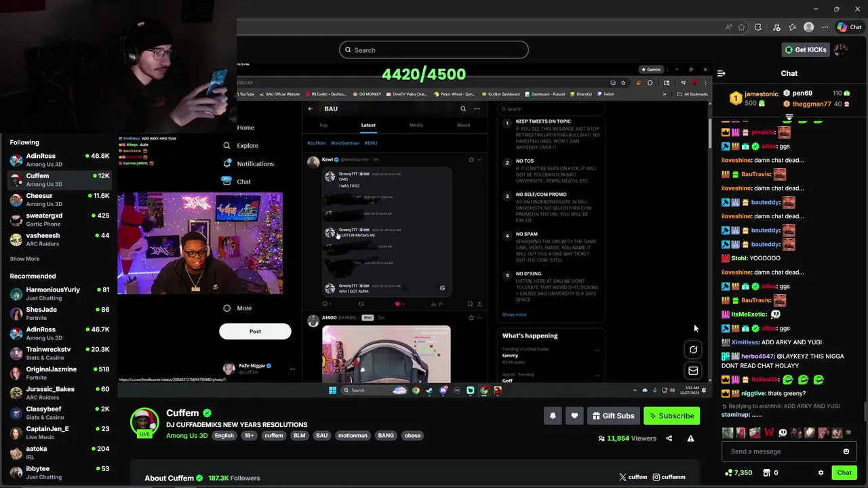
Task: Add this page to browser favorites star
Action: [x=741, y=27]
